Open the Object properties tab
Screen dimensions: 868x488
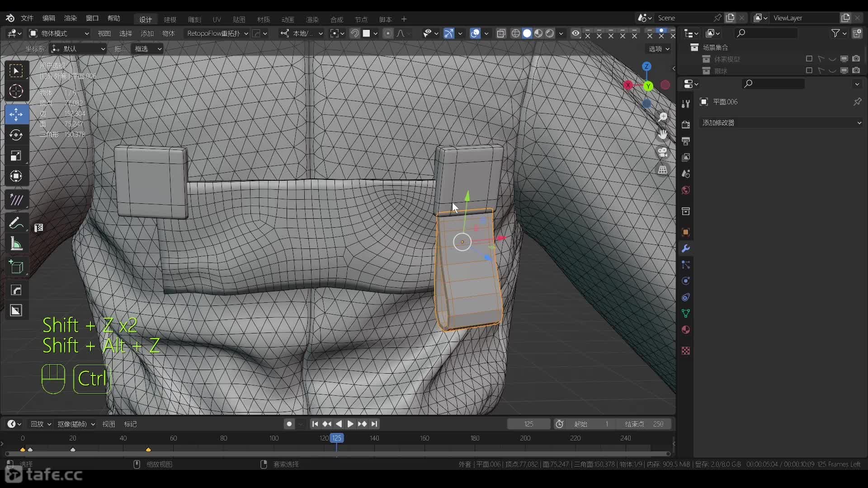tap(685, 232)
